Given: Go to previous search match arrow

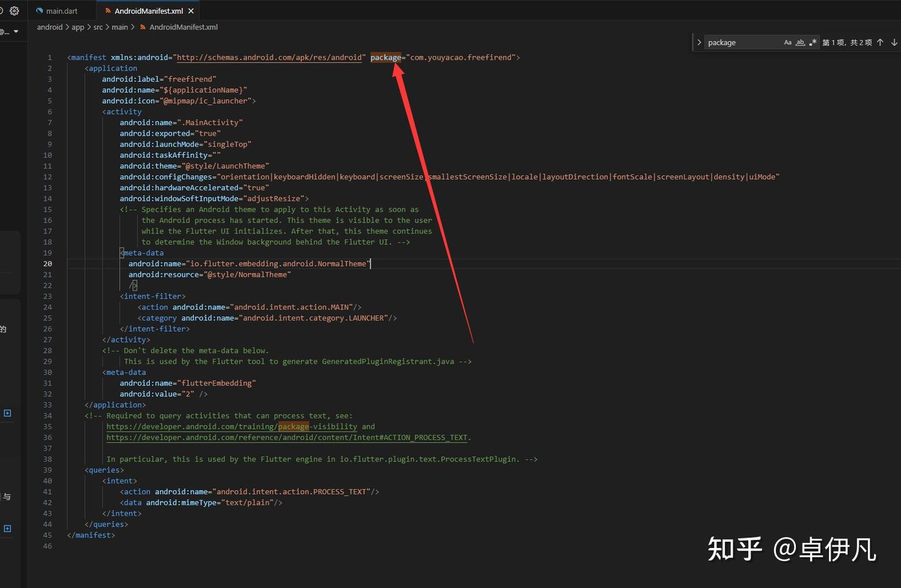Looking at the screenshot, I should (x=880, y=43).
